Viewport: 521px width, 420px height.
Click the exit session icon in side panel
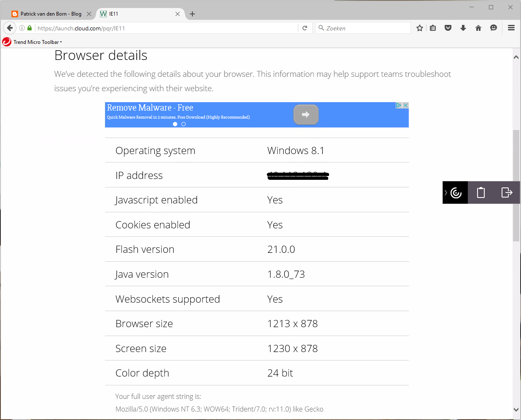[x=507, y=192]
